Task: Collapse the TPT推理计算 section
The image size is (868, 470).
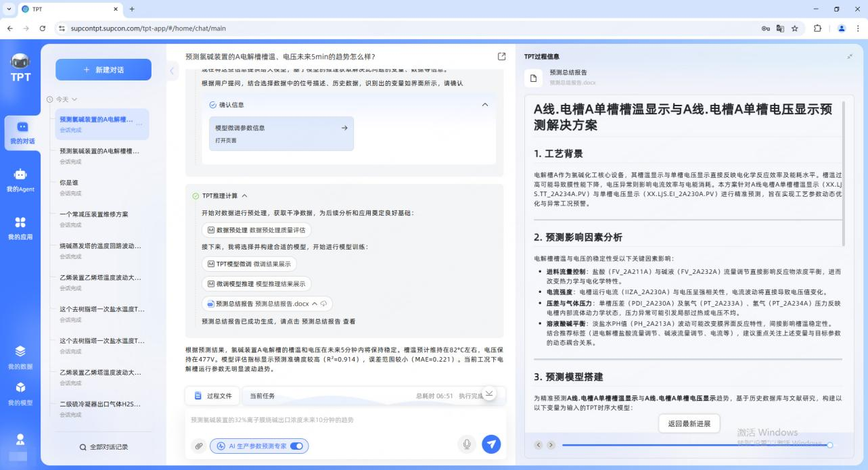Action: 245,196
